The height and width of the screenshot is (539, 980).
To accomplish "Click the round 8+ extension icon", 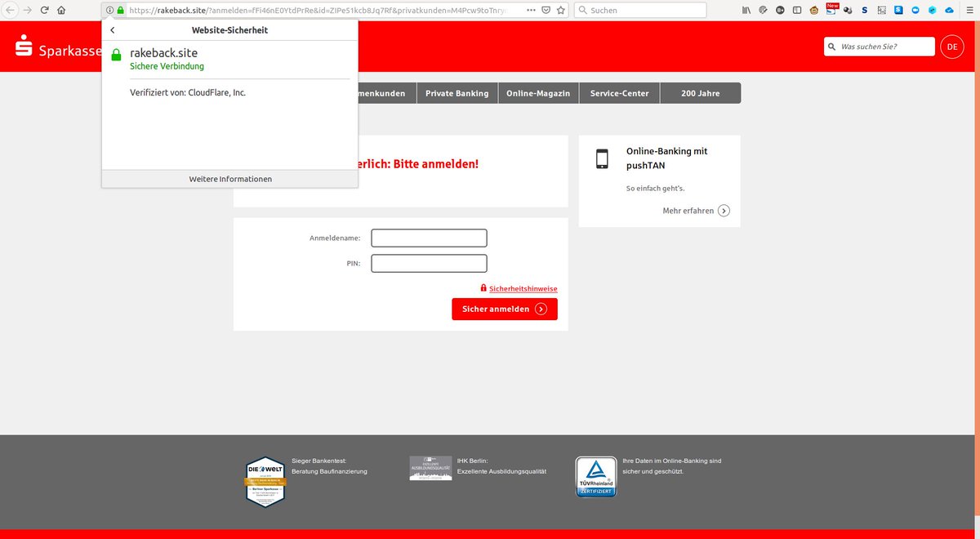I will pos(780,10).
